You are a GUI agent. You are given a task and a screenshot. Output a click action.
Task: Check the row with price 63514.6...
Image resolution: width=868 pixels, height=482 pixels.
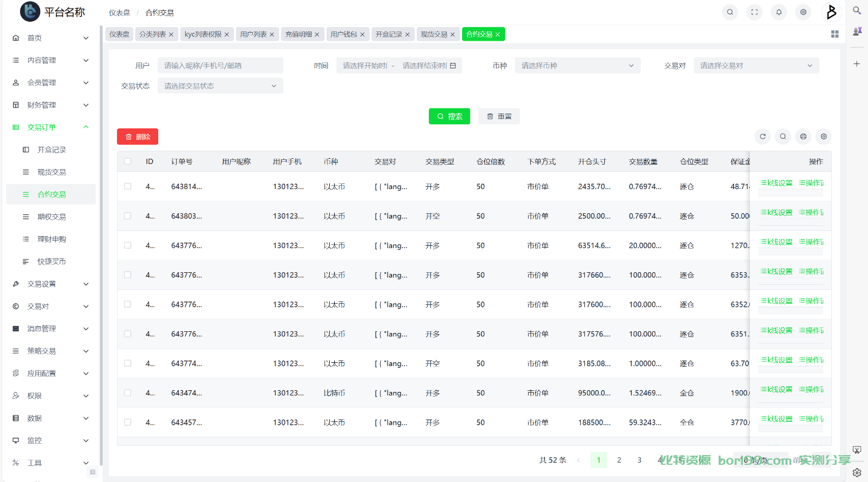(x=127, y=245)
